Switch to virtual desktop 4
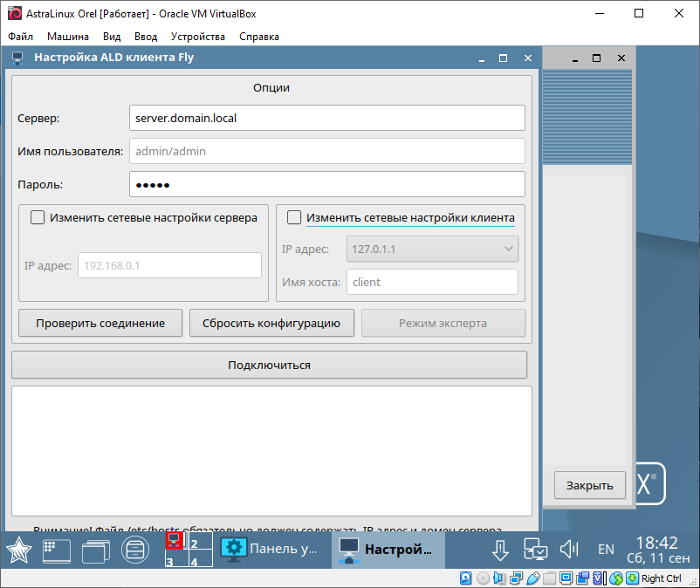Screen dimensions: 700x588 (x=201, y=558)
